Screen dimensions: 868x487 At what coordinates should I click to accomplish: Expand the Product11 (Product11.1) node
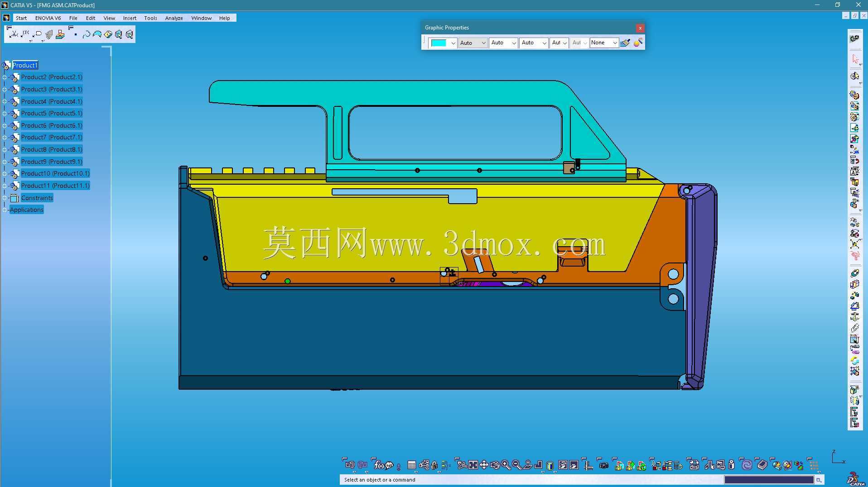coord(5,186)
